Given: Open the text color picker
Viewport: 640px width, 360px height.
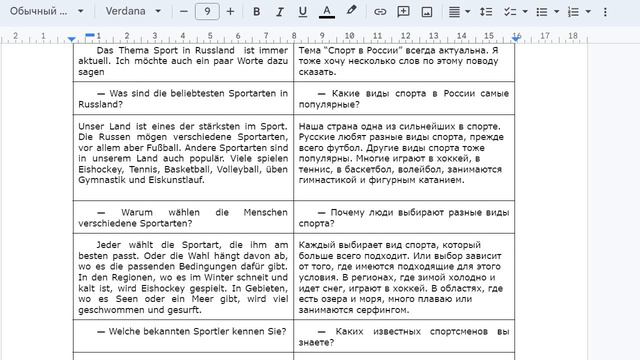Looking at the screenshot, I should (327, 11).
